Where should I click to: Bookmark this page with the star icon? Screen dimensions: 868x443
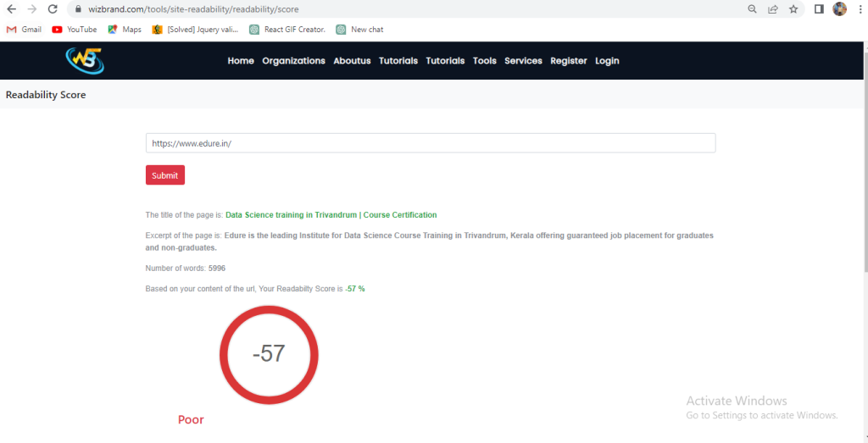click(793, 9)
